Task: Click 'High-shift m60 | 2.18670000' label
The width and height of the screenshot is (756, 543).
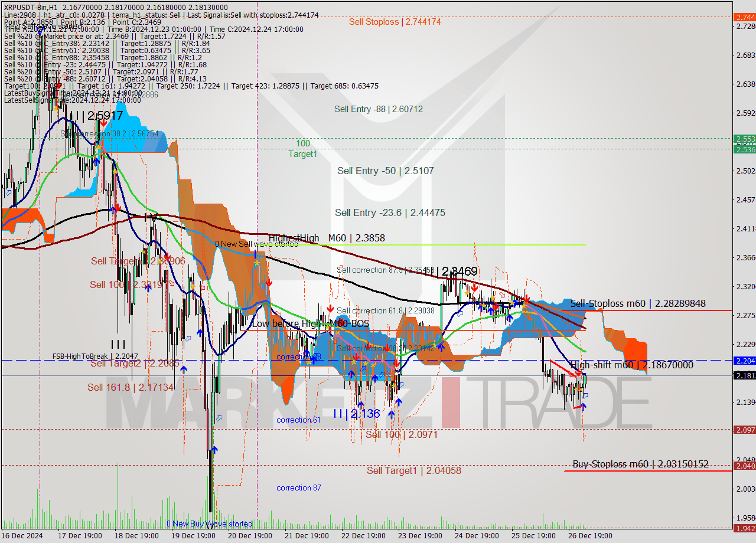Action: coord(632,365)
